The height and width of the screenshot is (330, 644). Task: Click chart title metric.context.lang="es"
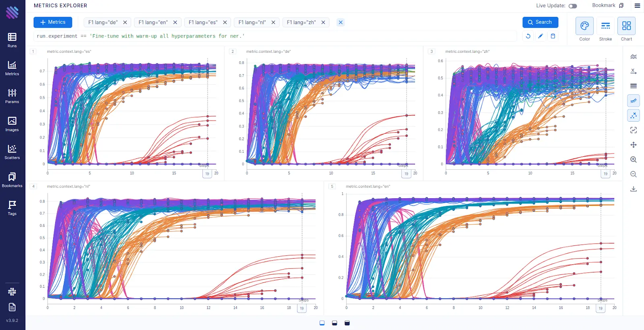[x=69, y=52]
